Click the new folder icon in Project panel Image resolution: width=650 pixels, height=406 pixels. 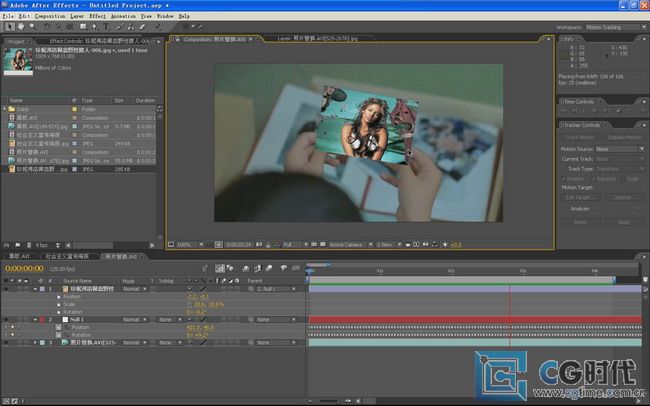[x=18, y=245]
